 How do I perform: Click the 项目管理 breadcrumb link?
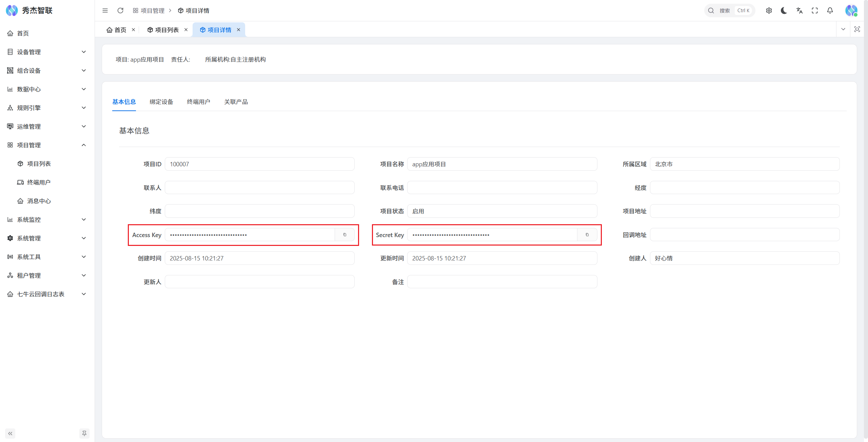tap(152, 10)
